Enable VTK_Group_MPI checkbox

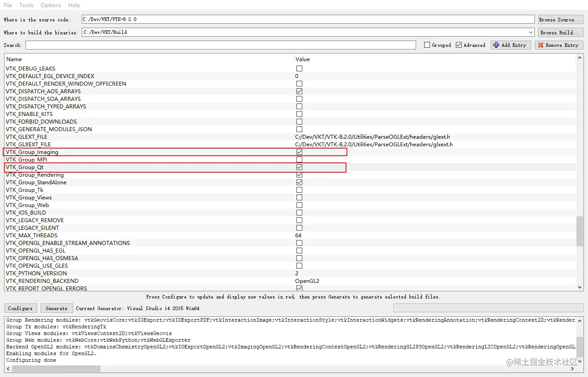coord(299,160)
